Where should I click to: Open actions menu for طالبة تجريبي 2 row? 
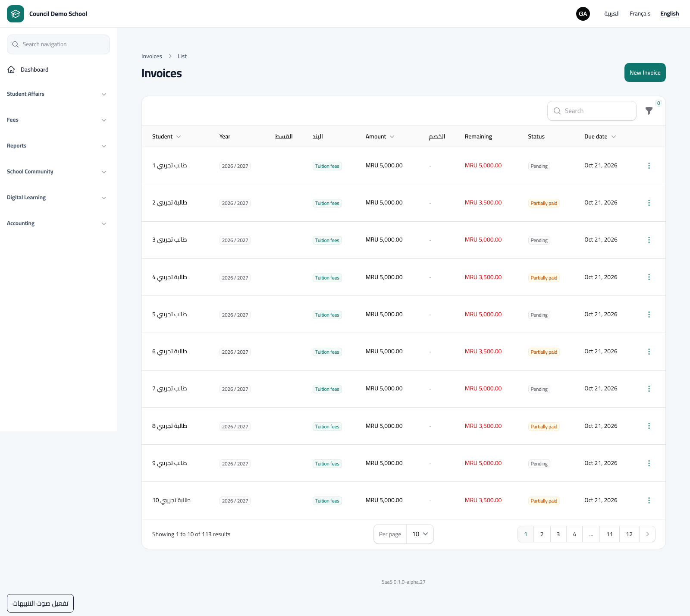pyautogui.click(x=649, y=203)
